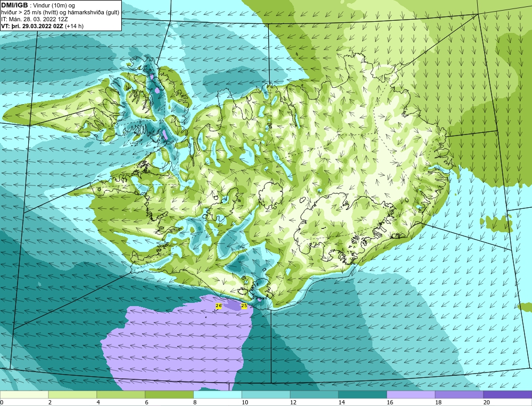This screenshot has width=532, height=406.
Task: Click the 4–6 m/s color swatch
Action: (121, 394)
